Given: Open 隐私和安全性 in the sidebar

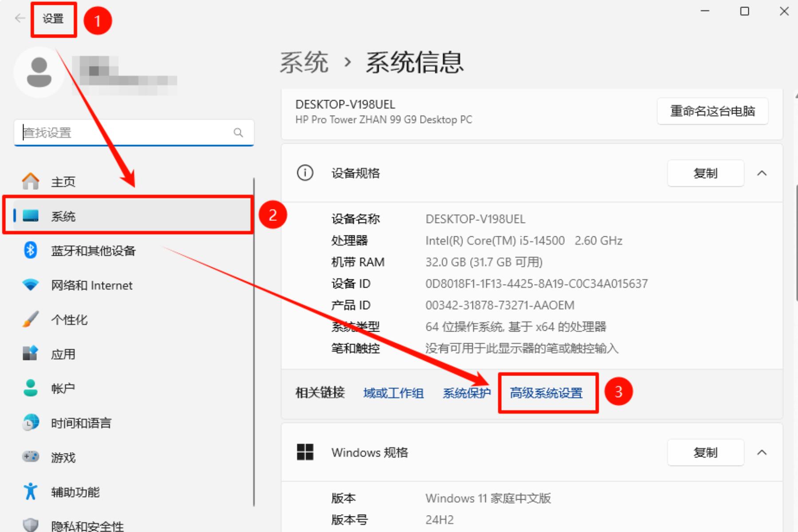Looking at the screenshot, I should pyautogui.click(x=87, y=526).
